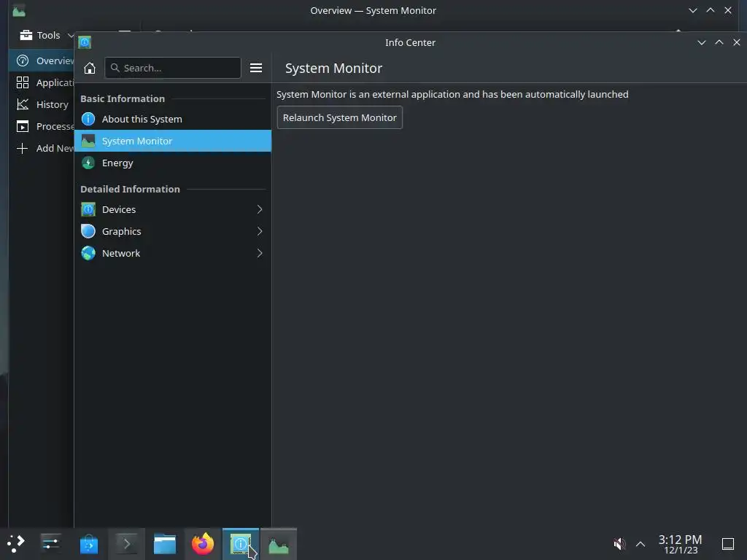
Task: Expand Graphics with its chevron arrow
Action: [260, 231]
